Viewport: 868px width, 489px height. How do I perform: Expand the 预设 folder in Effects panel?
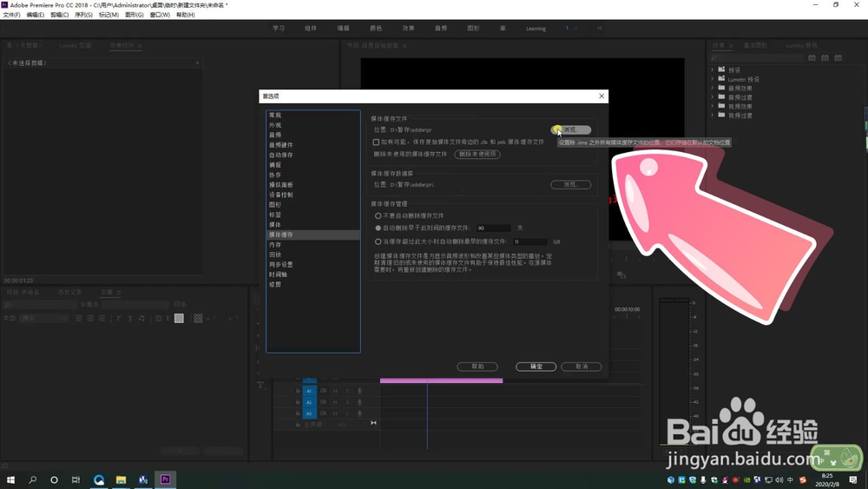coord(713,69)
